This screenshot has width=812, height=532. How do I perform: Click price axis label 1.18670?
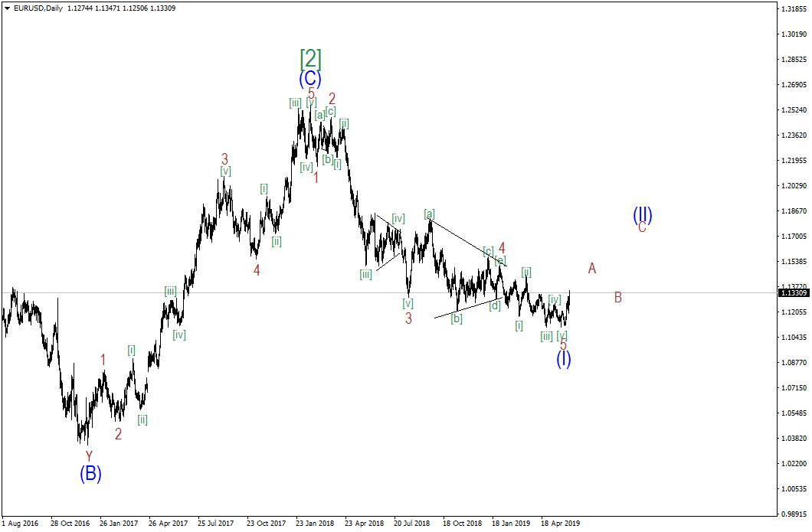tap(794, 211)
